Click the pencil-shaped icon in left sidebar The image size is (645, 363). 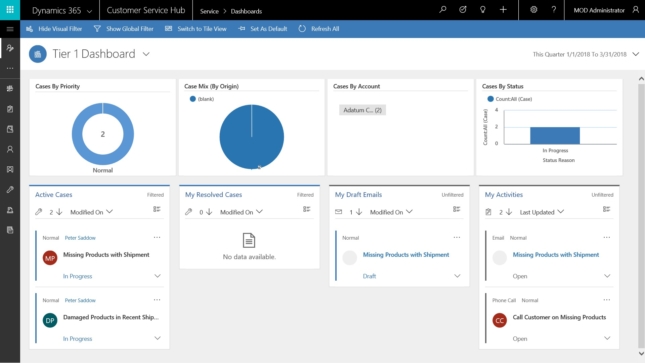[x=10, y=190]
